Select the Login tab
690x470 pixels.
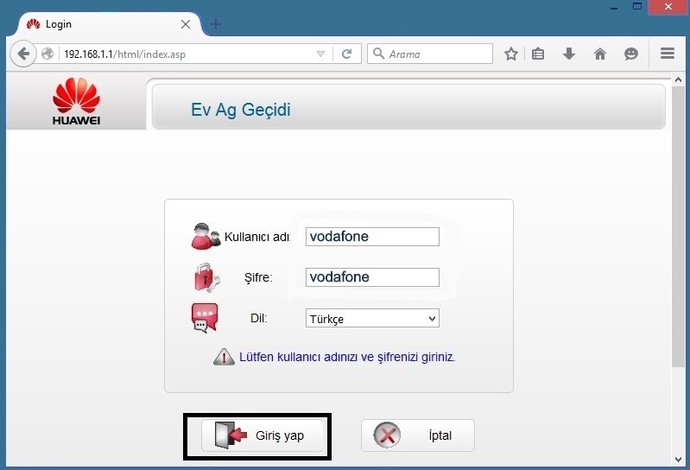coord(109,24)
